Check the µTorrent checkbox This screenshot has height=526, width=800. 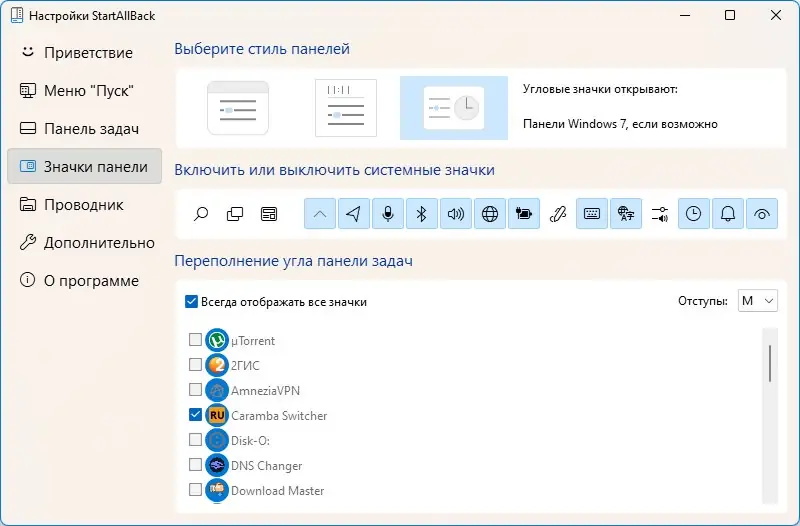coord(195,339)
